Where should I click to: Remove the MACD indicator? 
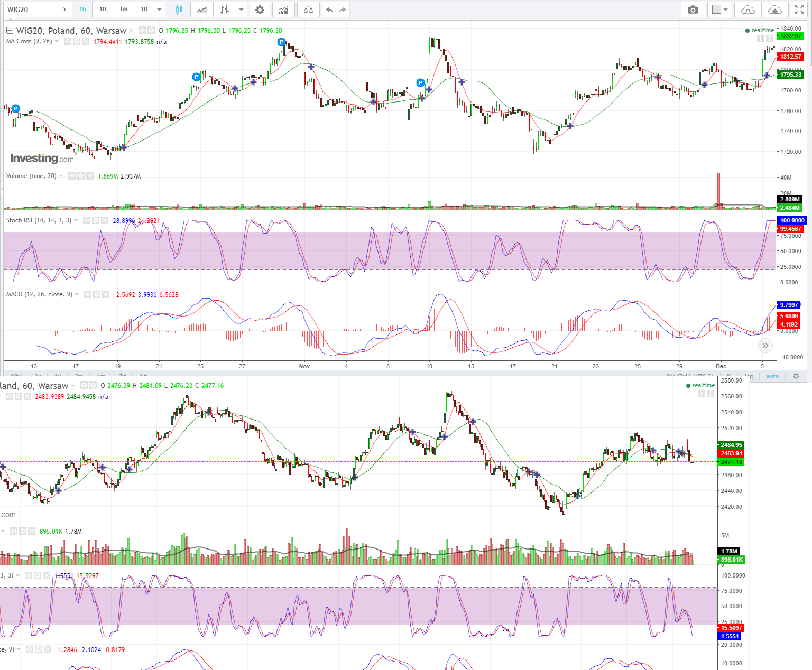106,294
